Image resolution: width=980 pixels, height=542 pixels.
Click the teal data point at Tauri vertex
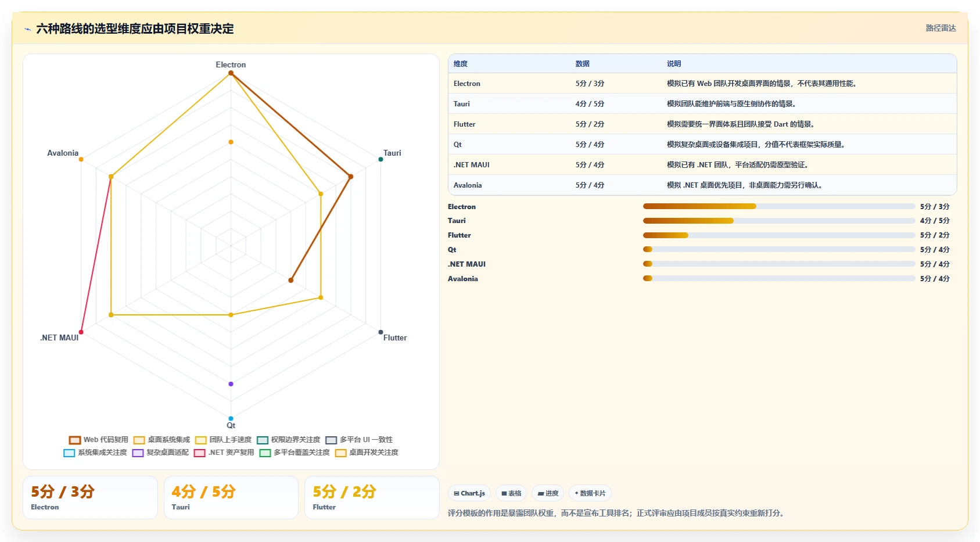pyautogui.click(x=380, y=159)
